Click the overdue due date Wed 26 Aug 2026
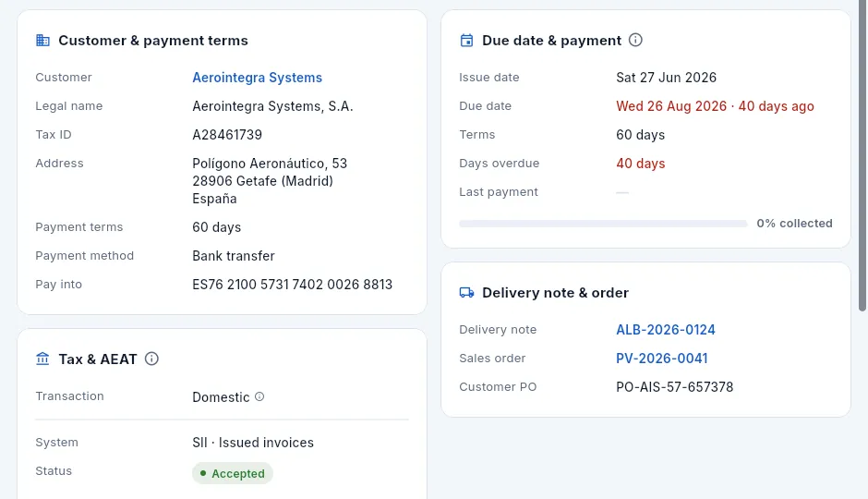Image resolution: width=868 pixels, height=499 pixels. pyautogui.click(x=671, y=106)
